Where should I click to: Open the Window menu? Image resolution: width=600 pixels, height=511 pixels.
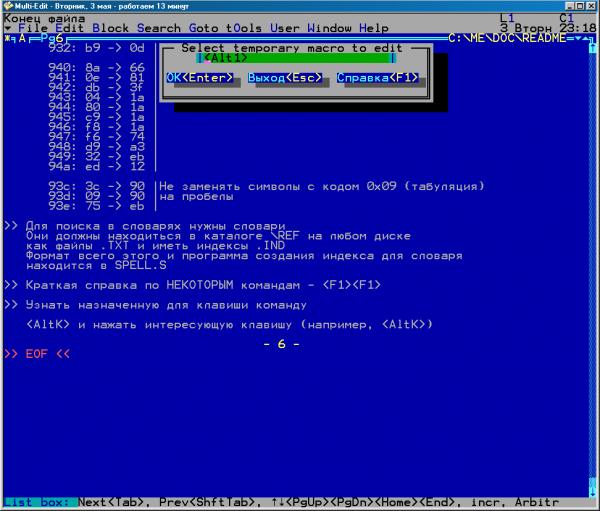click(x=330, y=28)
